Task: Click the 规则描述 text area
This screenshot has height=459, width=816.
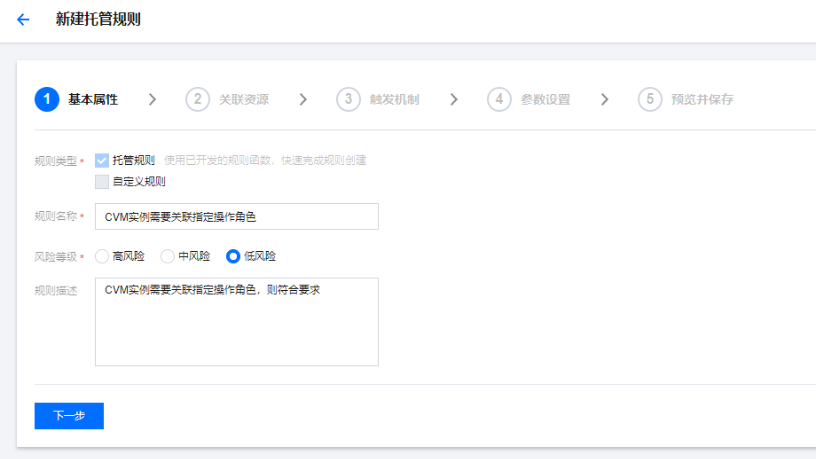Action: click(237, 322)
